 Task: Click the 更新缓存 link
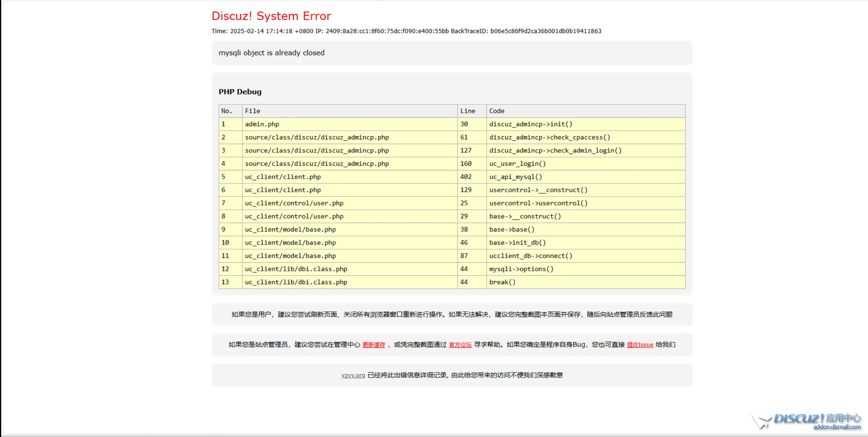[x=373, y=345]
